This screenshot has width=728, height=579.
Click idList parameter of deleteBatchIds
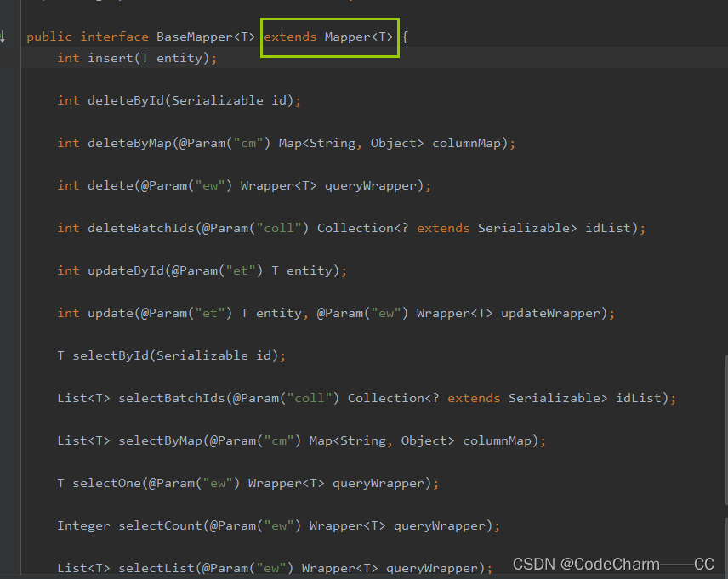[608, 228]
